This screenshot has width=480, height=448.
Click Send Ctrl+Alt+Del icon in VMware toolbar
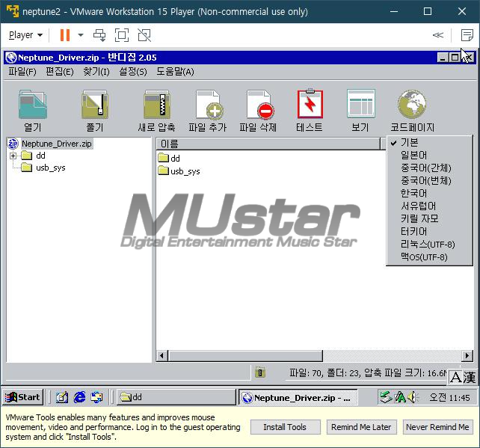click(x=99, y=35)
